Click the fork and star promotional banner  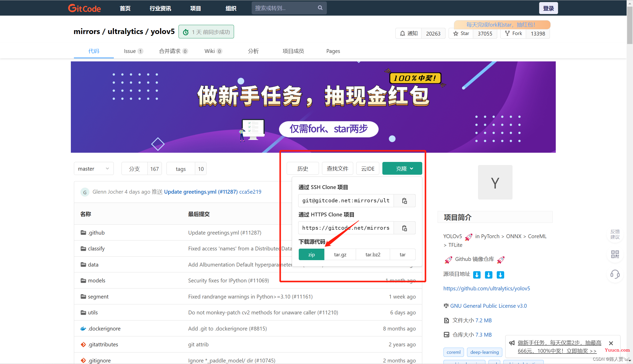(313, 107)
